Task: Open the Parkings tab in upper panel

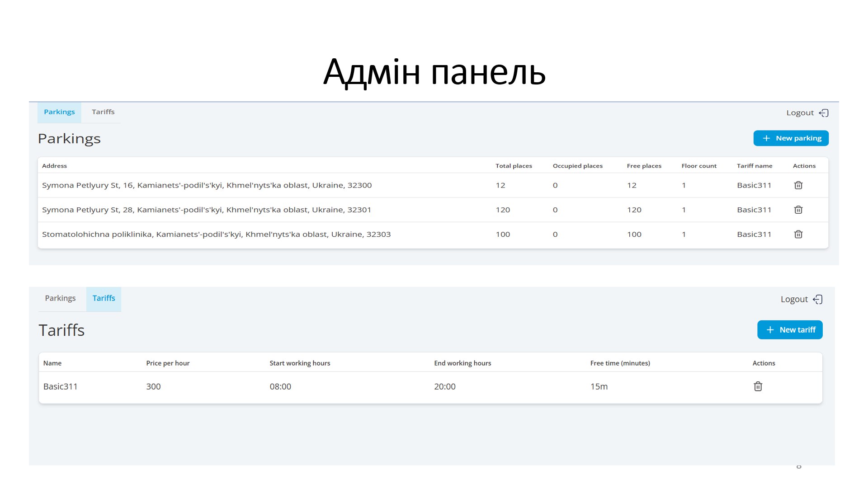Action: click(x=59, y=112)
